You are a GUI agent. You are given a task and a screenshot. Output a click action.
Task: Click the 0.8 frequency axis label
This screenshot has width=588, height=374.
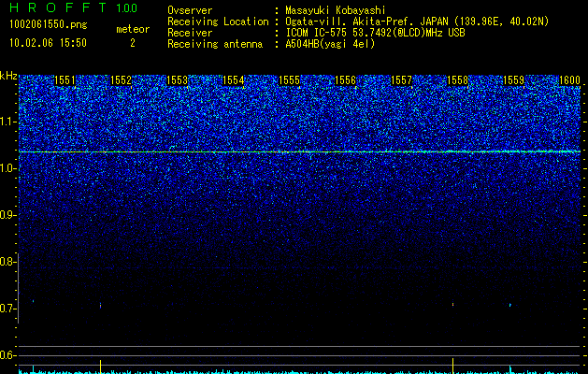(x=7, y=262)
